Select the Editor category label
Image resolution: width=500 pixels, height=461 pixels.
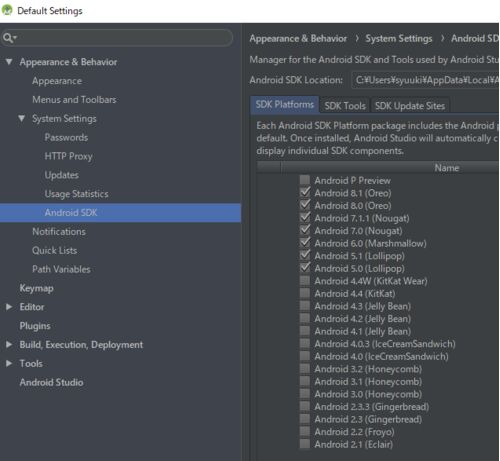pyautogui.click(x=32, y=307)
